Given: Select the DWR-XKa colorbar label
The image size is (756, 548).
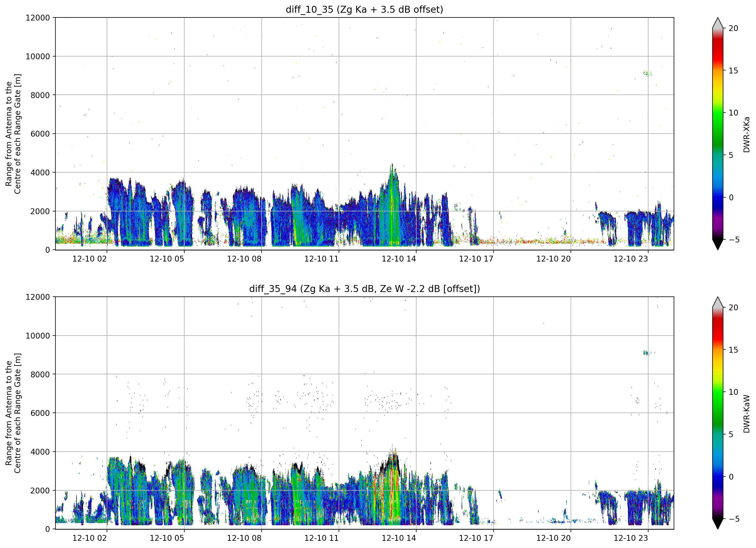Looking at the screenshot, I should pos(746,134).
